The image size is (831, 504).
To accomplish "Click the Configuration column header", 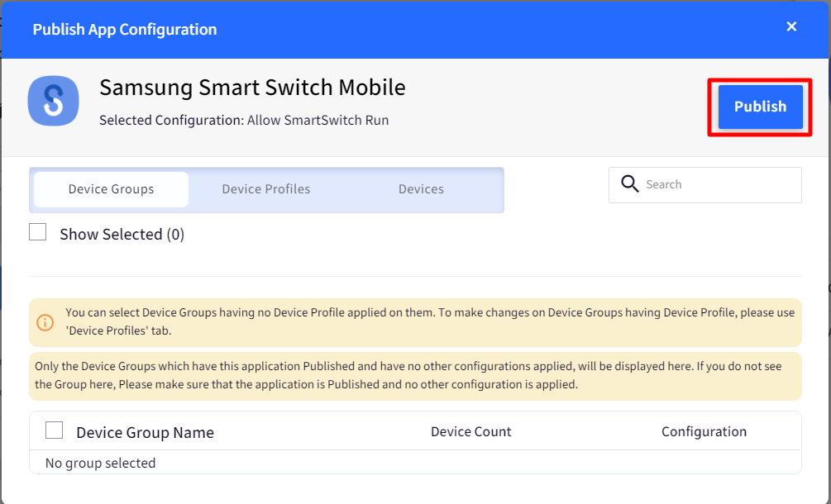I will coord(704,431).
